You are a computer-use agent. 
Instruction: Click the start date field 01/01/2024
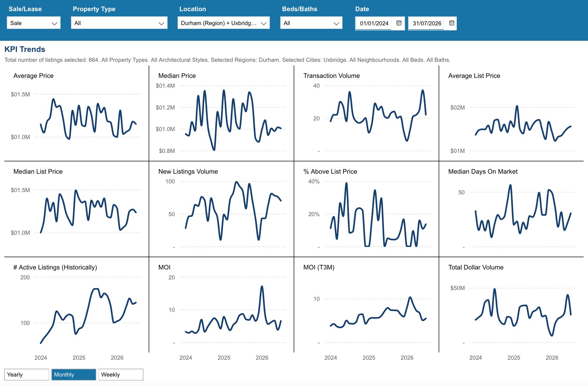tap(374, 23)
